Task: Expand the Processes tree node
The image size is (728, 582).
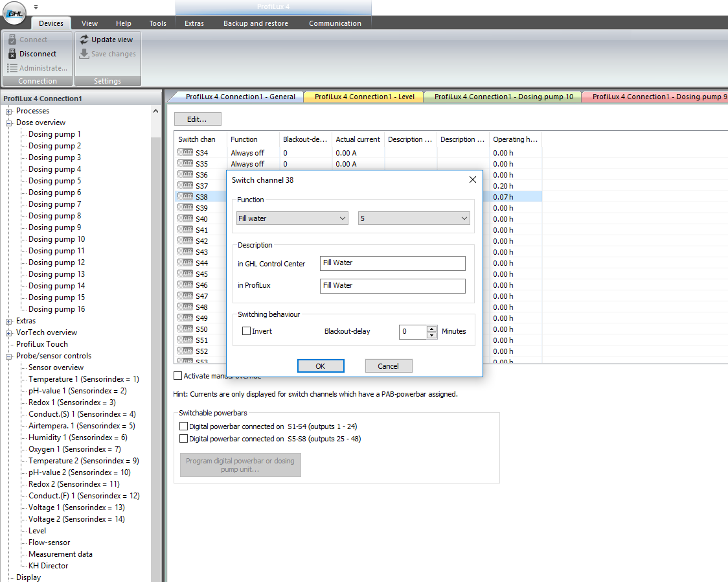Action: coord(9,111)
